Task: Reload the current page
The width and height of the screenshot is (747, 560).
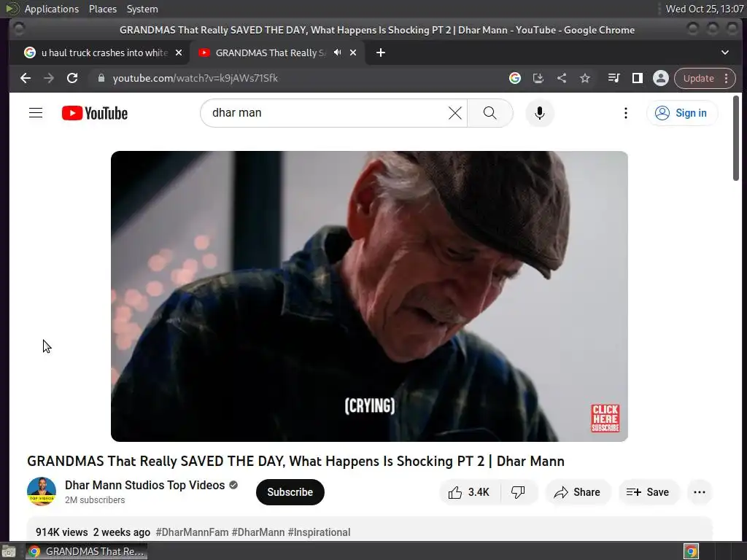Action: [x=72, y=78]
